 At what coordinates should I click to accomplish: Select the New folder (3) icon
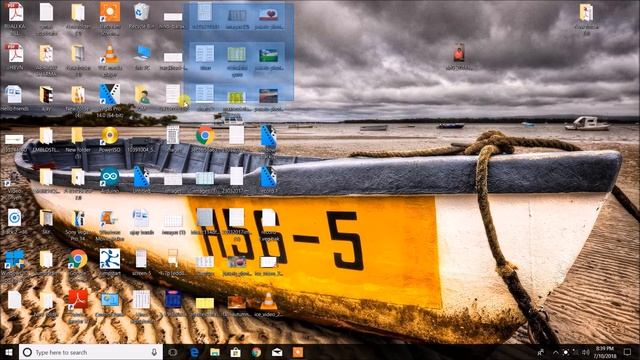pos(78,141)
